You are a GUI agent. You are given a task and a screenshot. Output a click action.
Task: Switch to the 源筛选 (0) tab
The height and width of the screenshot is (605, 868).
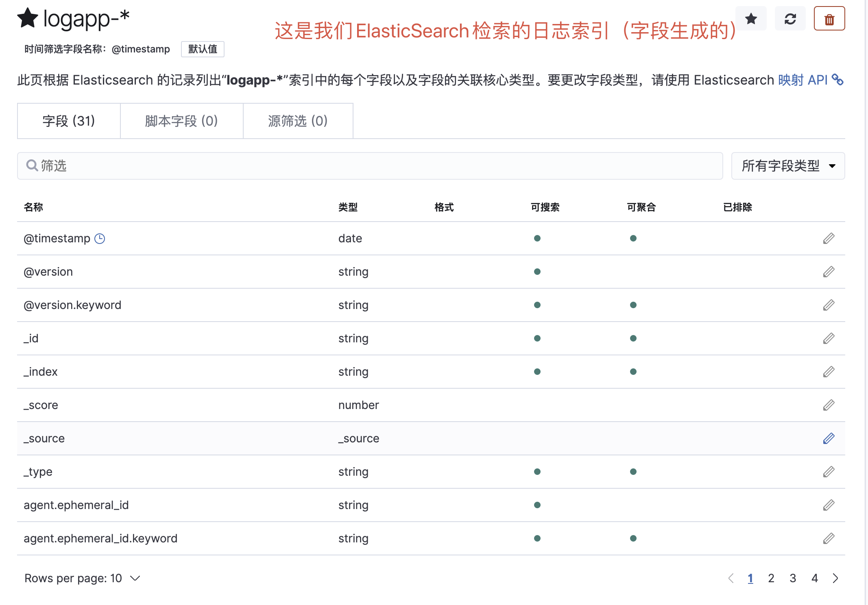(298, 121)
